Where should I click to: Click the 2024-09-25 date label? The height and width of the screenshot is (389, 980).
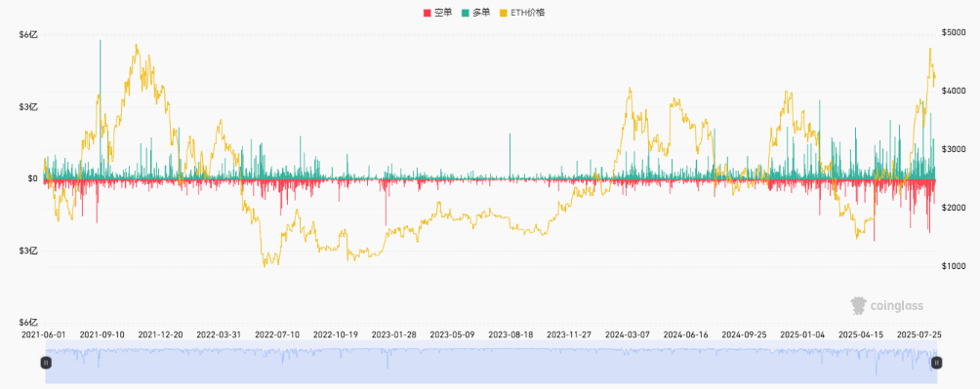[744, 335]
